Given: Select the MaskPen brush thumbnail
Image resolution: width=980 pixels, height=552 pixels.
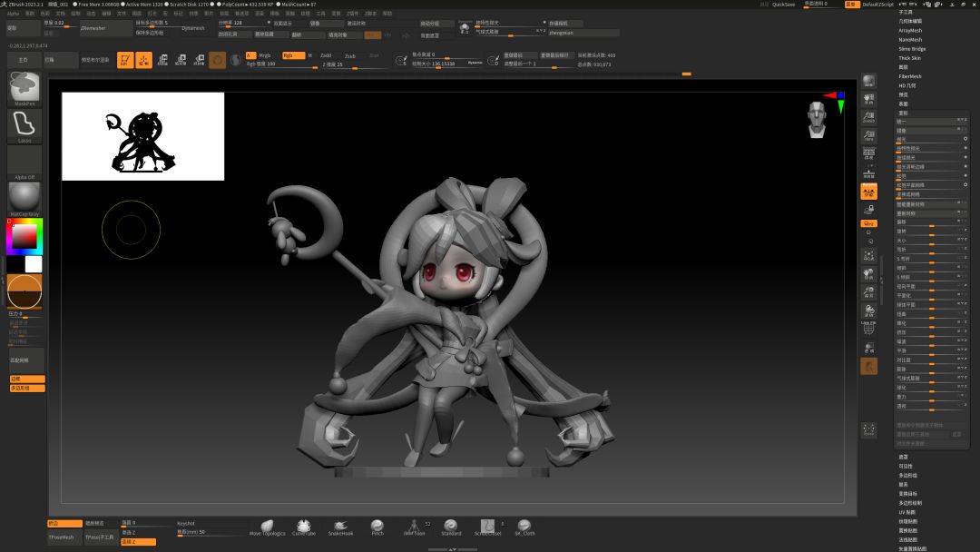Looking at the screenshot, I should (24, 88).
